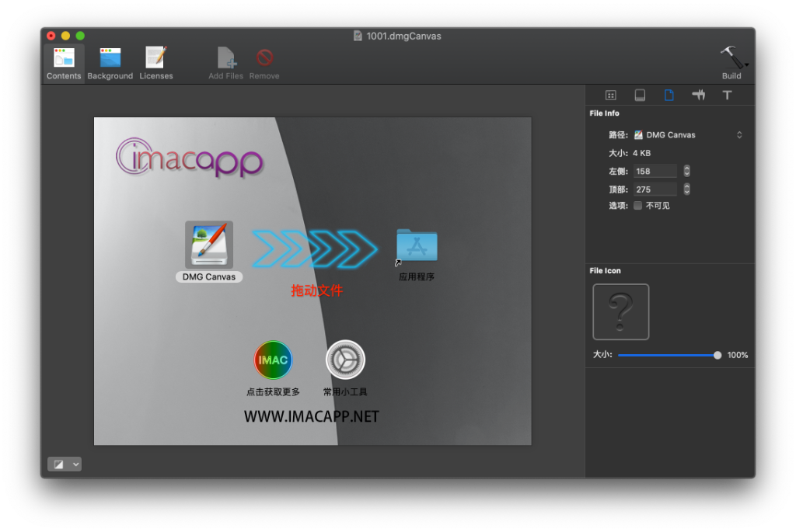Select the text inspector T icon
This screenshot has width=796, height=532.
pos(727,96)
